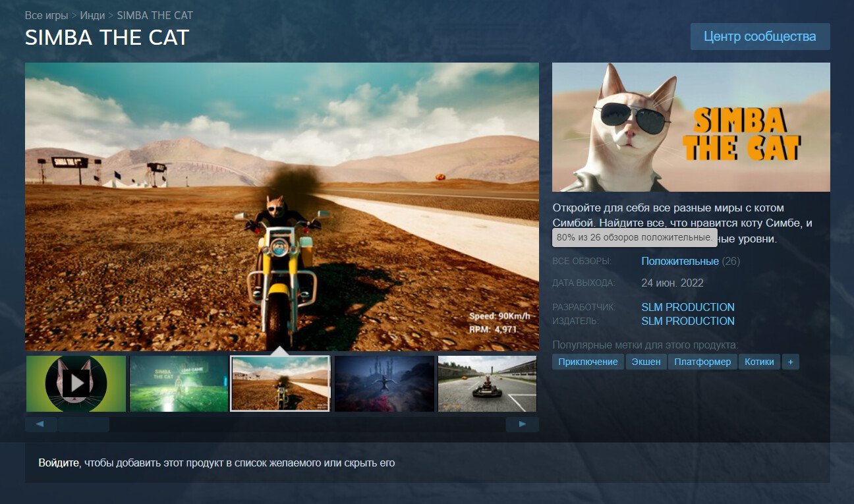This screenshot has height=504, width=854.
Task: Click the 'Популярные метки для этого продукта:' text
Action: click(x=645, y=345)
